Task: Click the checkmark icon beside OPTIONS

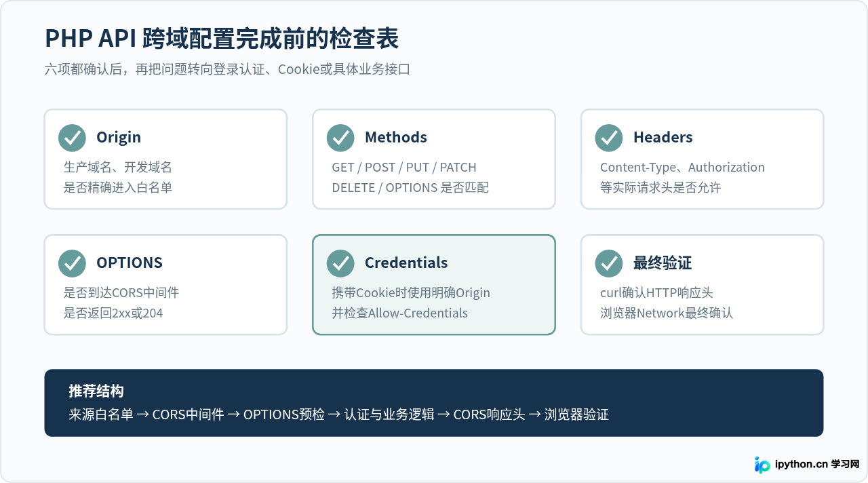Action: tap(72, 263)
